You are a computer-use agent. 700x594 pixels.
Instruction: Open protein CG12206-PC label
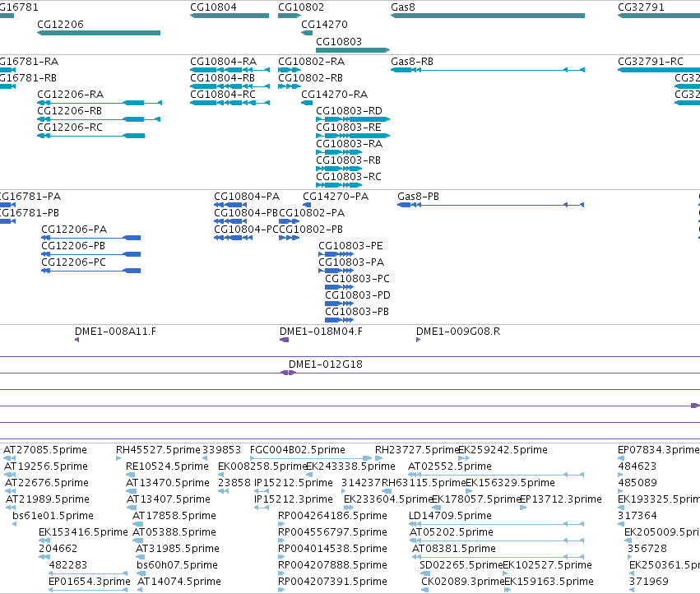74,262
